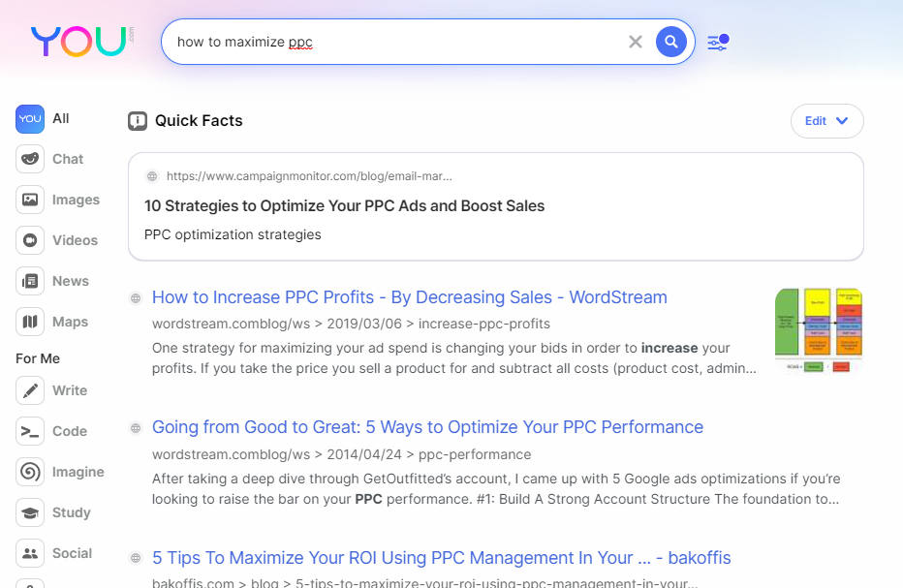Click the Quick Facts heading

pyautogui.click(x=199, y=121)
